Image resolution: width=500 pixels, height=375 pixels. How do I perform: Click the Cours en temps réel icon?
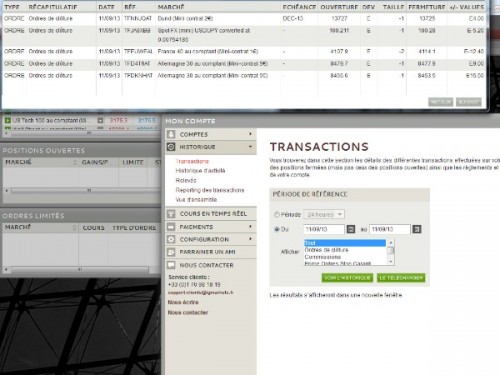pos(171,214)
